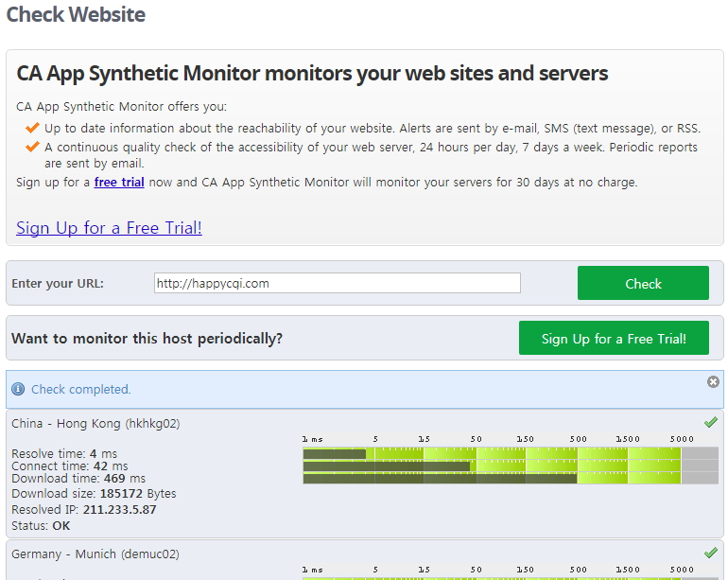This screenshot has width=728, height=580.
Task: Click the info icon beside Check completed
Action: tap(18, 389)
